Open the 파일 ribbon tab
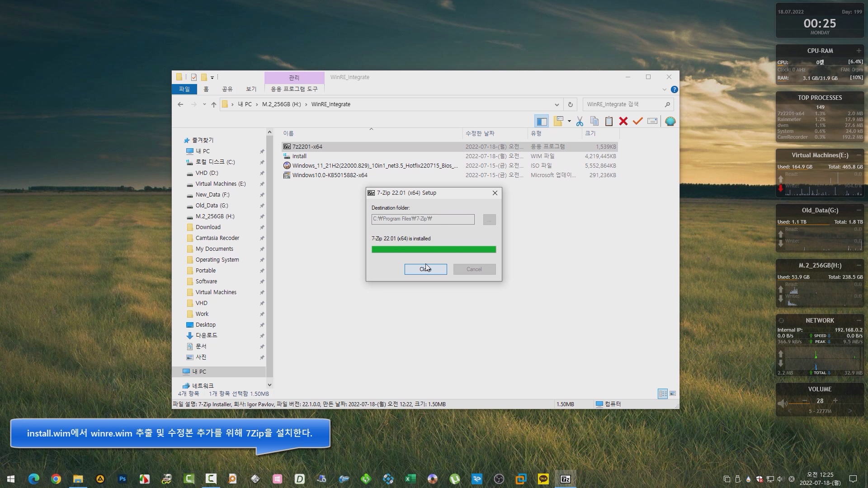This screenshot has width=868, height=488. tap(184, 89)
